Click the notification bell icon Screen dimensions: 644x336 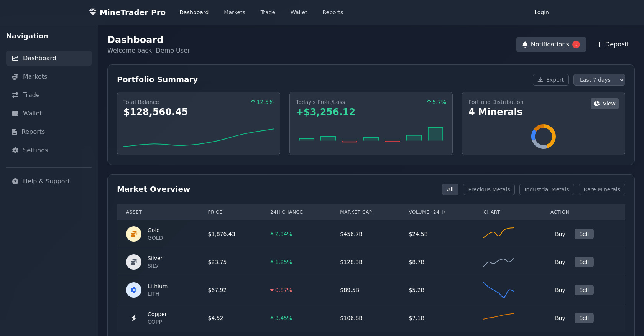point(525,44)
